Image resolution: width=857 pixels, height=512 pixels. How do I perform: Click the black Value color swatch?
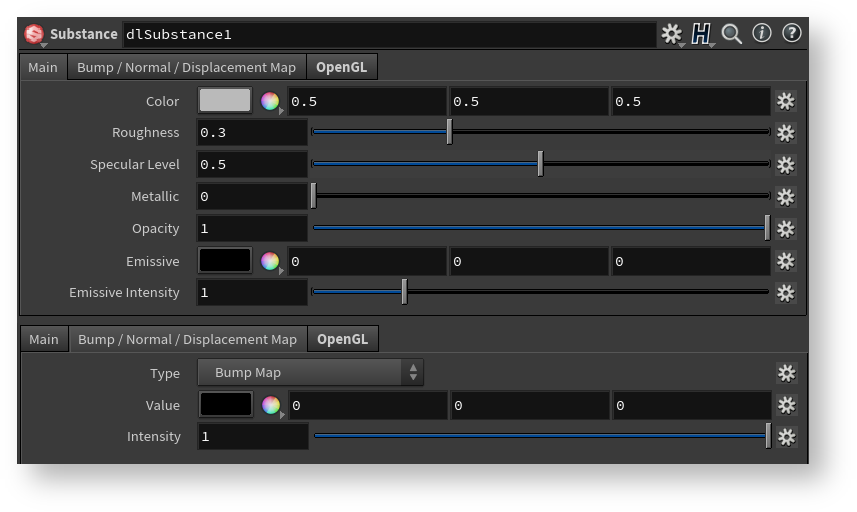click(x=226, y=405)
